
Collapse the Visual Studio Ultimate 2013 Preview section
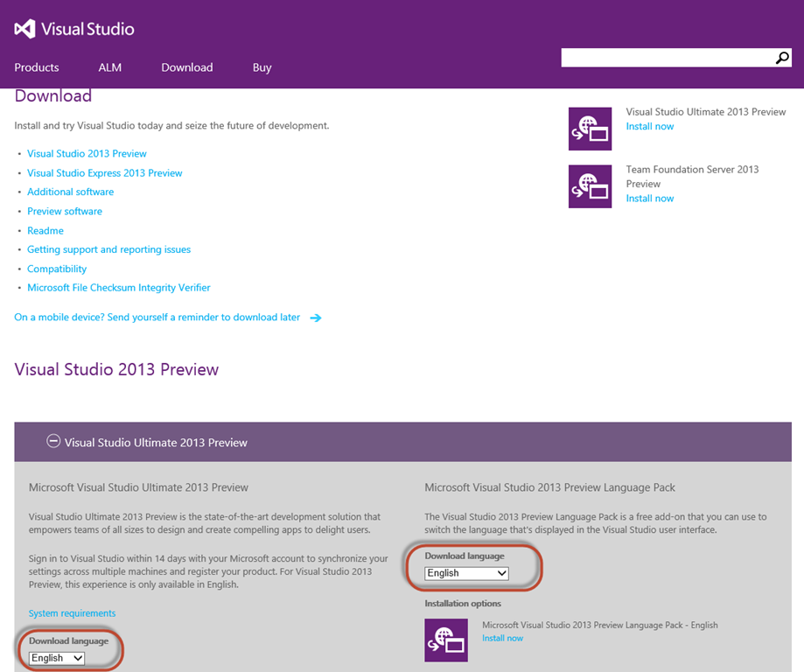click(53, 441)
